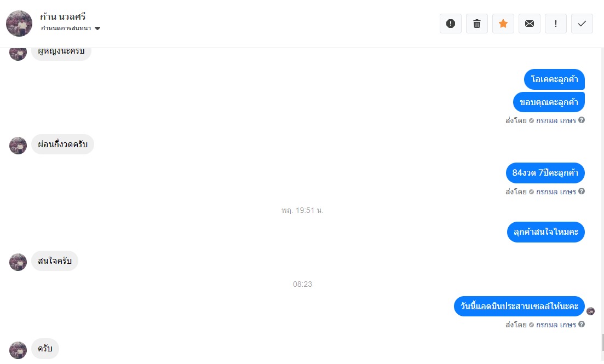This screenshot has height=364, width=604.
Task: Select the blue bubble โอเคคะลูกค้า
Action: point(554,79)
